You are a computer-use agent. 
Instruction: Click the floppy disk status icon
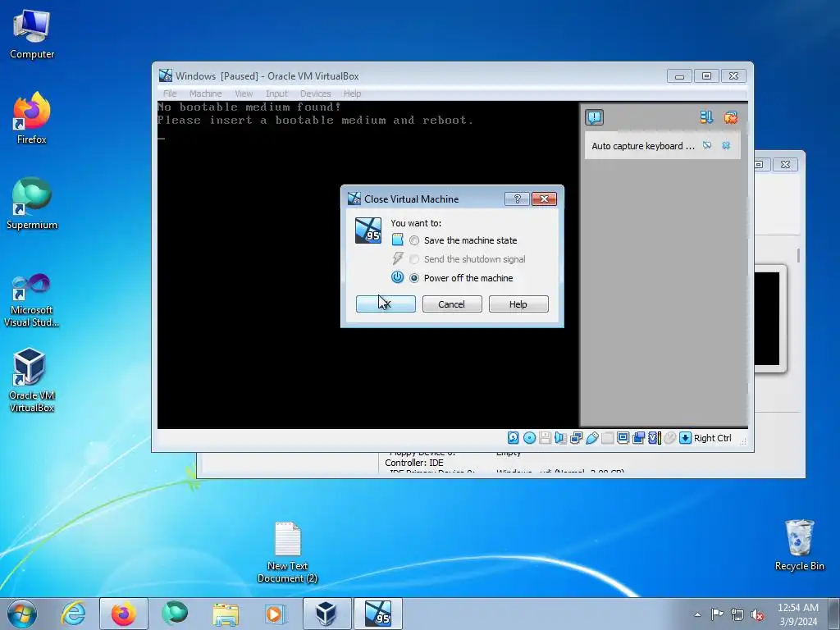point(545,438)
